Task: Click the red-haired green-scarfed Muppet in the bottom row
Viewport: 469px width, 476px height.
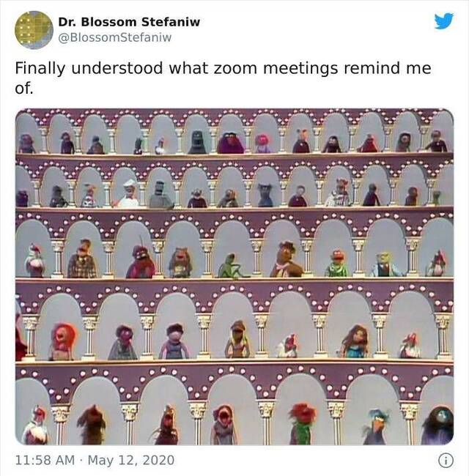Action: pos(301,423)
